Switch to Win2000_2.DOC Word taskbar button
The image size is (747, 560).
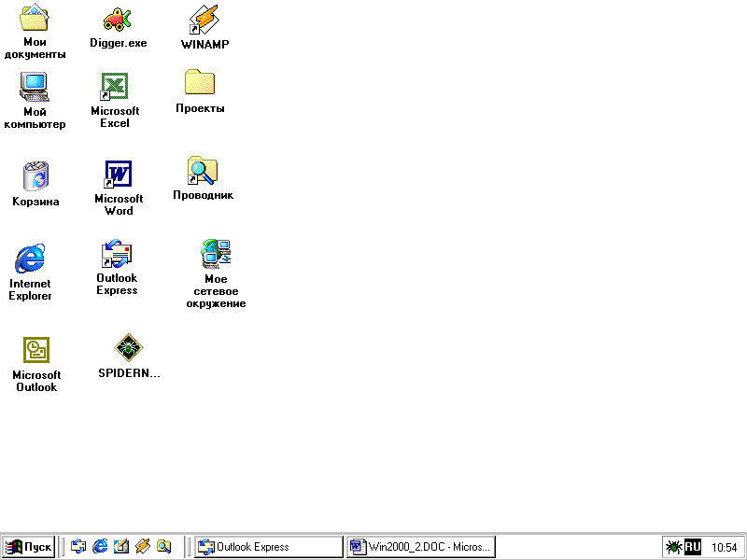point(421,547)
